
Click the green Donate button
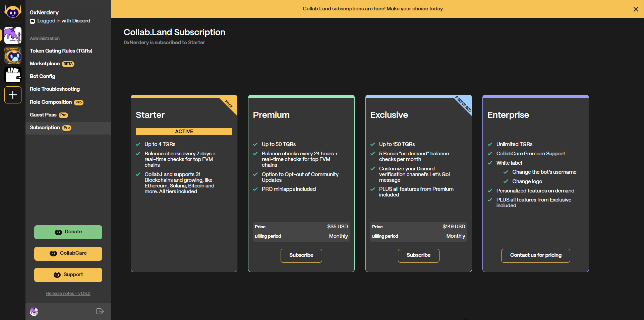[68, 232]
